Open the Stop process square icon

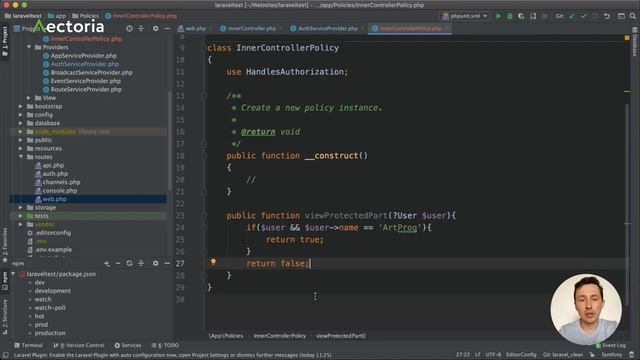[544, 16]
